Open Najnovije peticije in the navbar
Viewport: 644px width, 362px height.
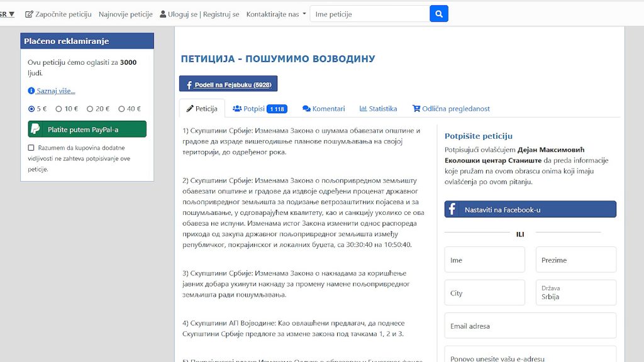click(x=126, y=14)
